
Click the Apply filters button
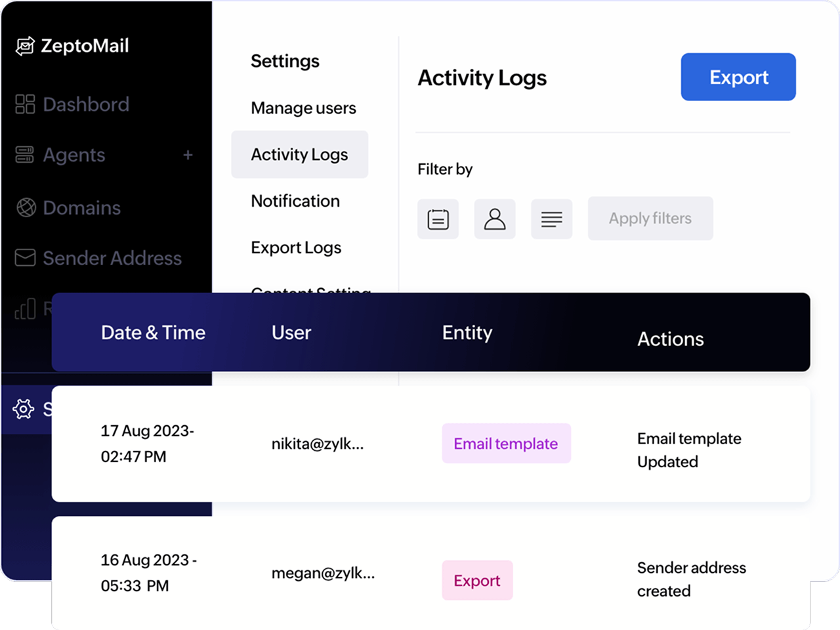[650, 219]
